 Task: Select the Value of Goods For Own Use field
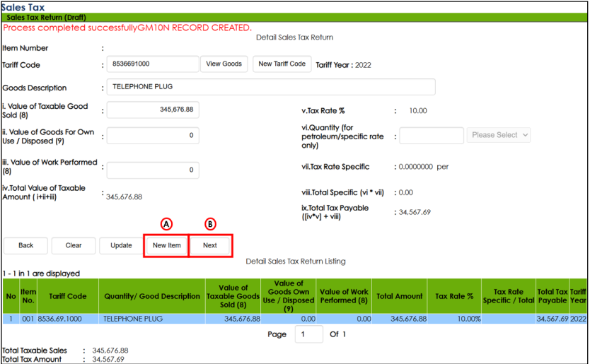153,136
